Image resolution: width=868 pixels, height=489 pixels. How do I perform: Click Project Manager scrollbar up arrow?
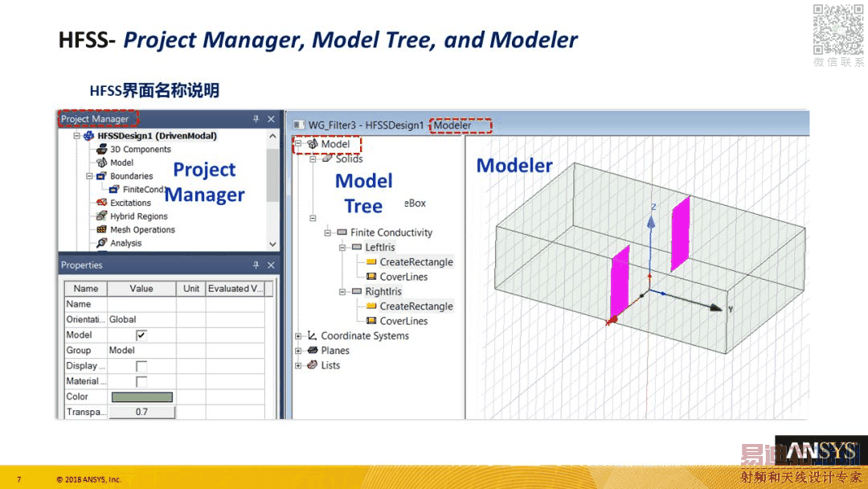pos(272,136)
